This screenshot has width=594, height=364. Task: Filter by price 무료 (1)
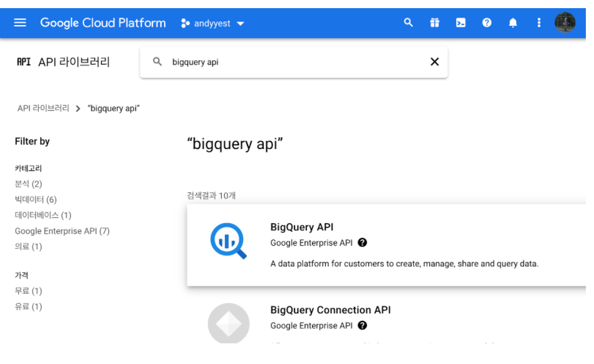click(x=28, y=291)
